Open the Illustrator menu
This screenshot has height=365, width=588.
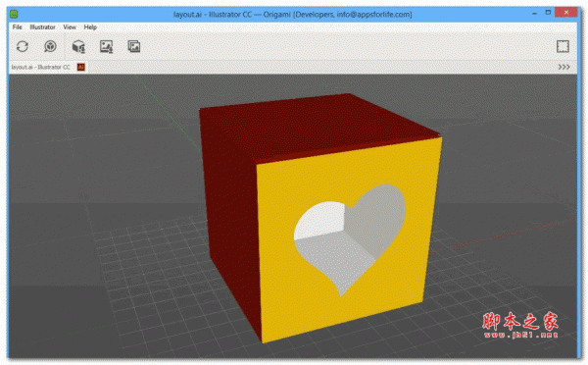tap(42, 27)
